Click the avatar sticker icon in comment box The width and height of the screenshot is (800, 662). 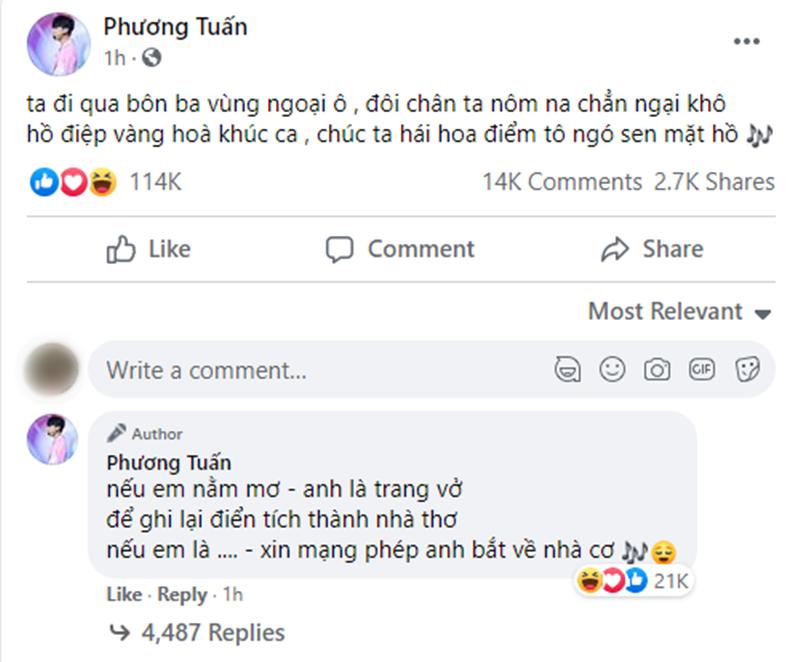coord(567,370)
